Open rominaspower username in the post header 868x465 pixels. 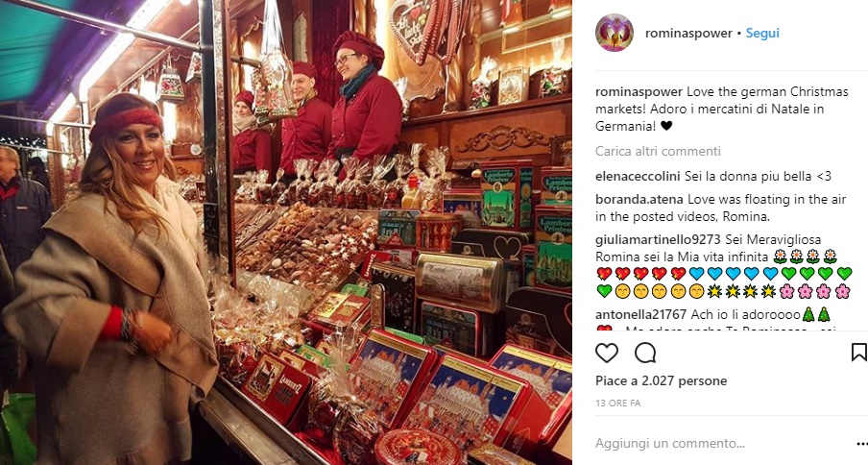[x=688, y=34]
